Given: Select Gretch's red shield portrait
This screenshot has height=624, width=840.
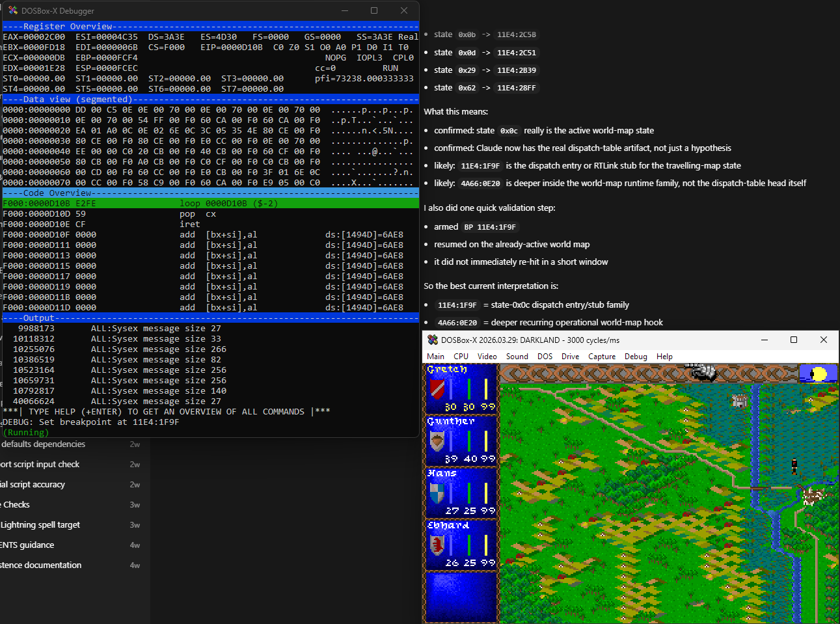Looking at the screenshot, I should coord(437,388).
